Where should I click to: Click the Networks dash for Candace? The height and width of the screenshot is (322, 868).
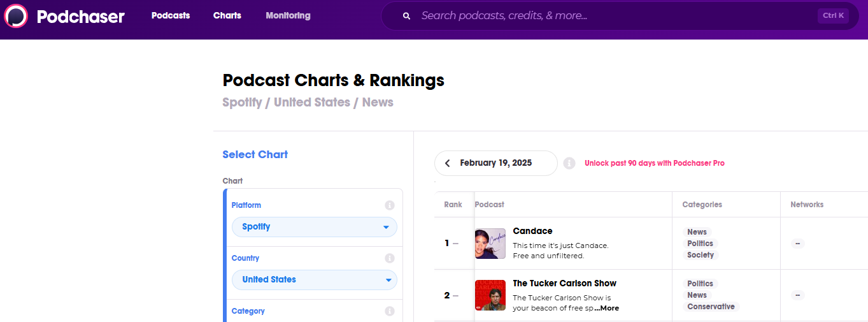tap(798, 244)
